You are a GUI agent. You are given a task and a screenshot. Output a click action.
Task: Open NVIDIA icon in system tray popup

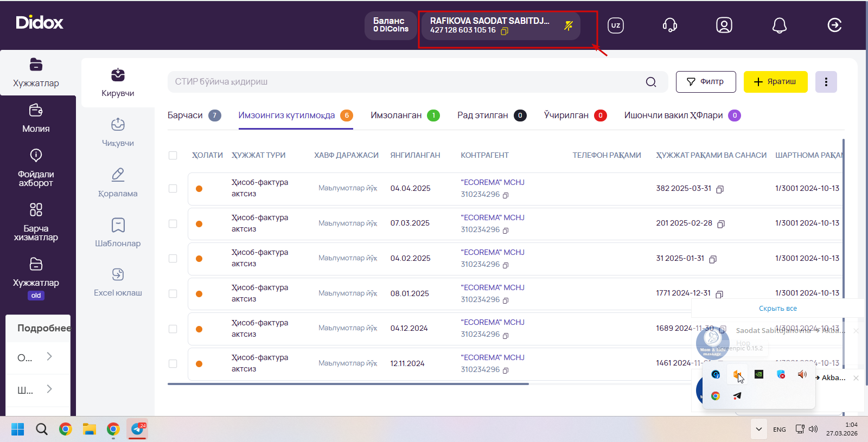pos(759,374)
